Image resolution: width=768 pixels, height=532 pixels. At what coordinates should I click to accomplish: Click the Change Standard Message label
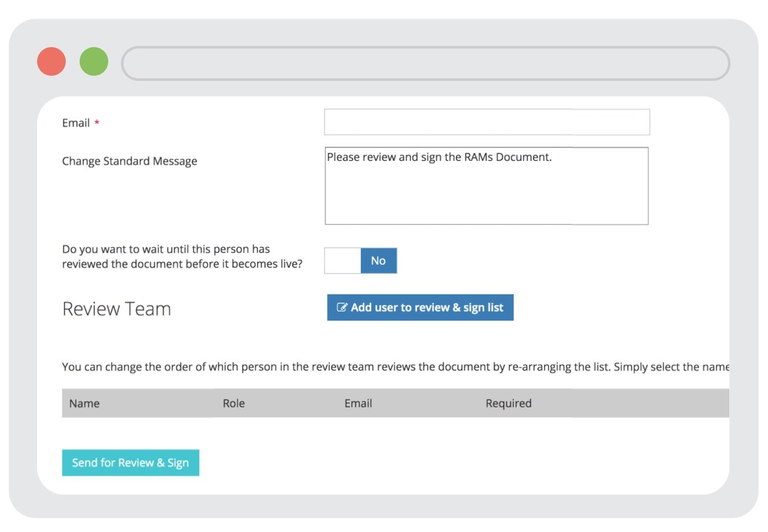[x=130, y=161]
